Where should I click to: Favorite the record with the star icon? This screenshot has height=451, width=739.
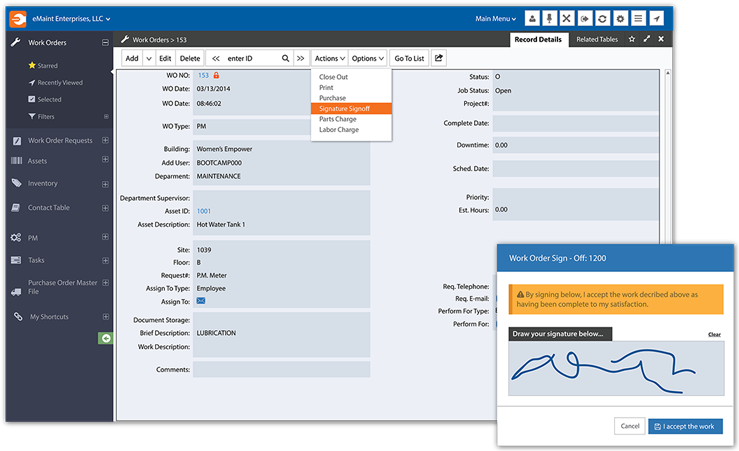631,40
